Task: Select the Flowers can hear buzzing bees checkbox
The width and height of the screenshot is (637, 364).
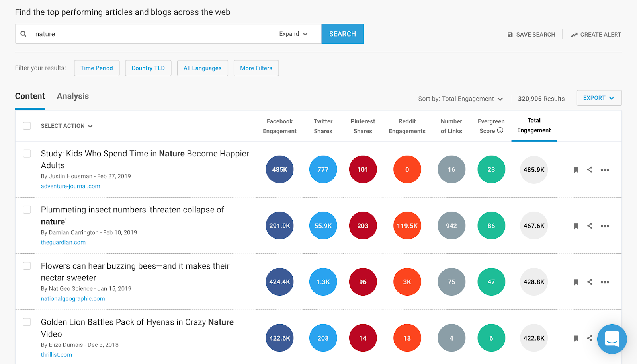Action: pyautogui.click(x=27, y=266)
